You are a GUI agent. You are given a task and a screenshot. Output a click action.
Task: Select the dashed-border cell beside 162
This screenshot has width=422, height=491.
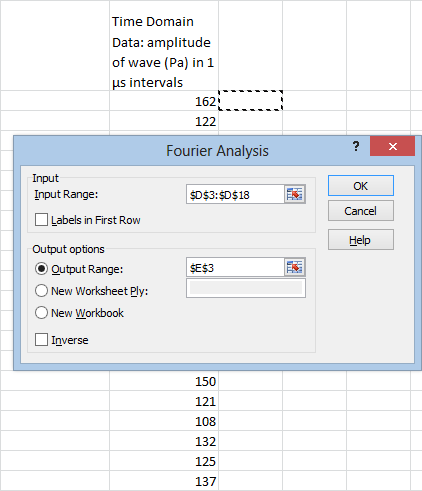tap(250, 101)
